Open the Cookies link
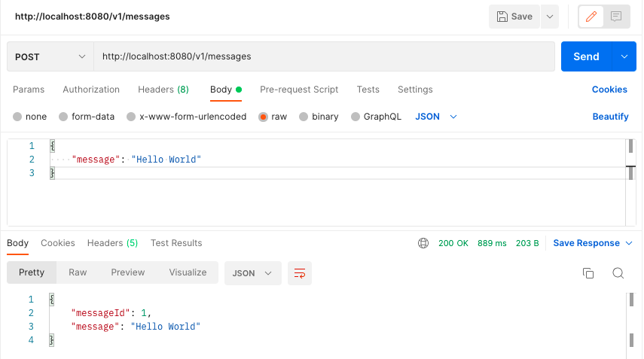This screenshot has height=359, width=644. 609,90
